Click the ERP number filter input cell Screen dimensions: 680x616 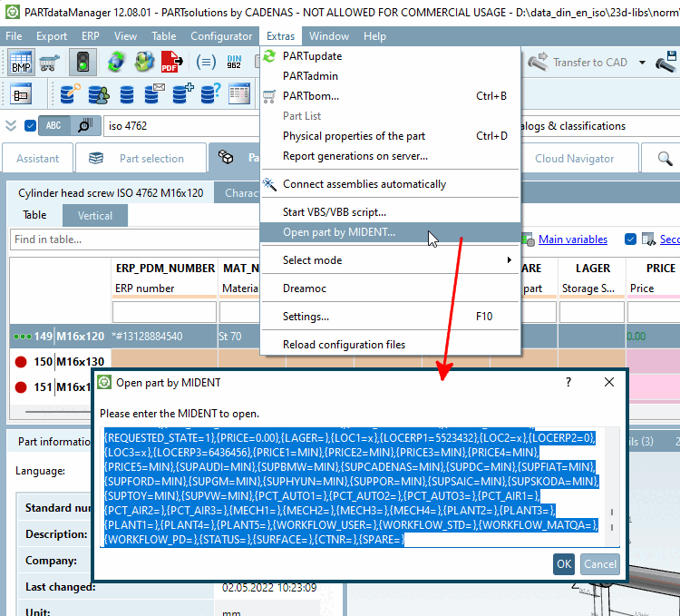tap(164, 312)
